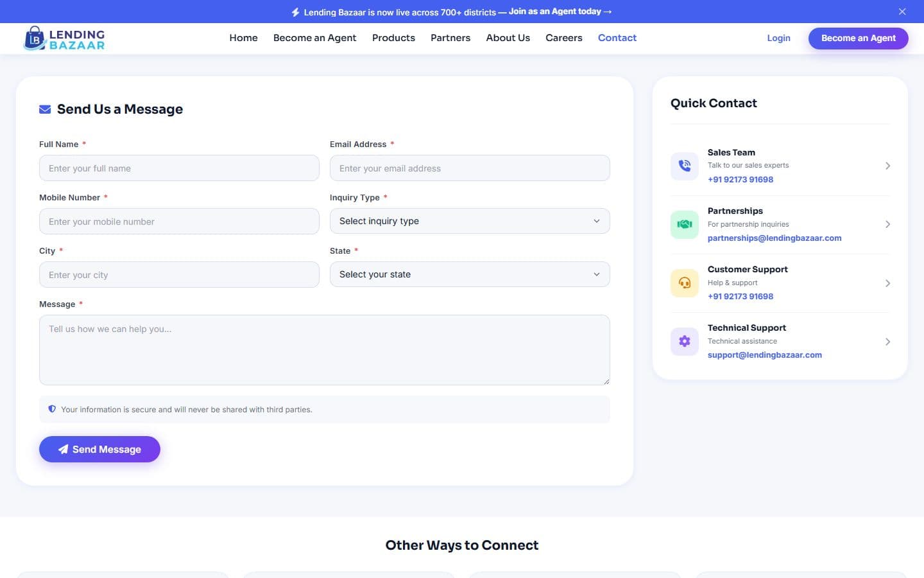Expand the Technical Support contact chevron
This screenshot has width=924, height=578.
tap(887, 342)
